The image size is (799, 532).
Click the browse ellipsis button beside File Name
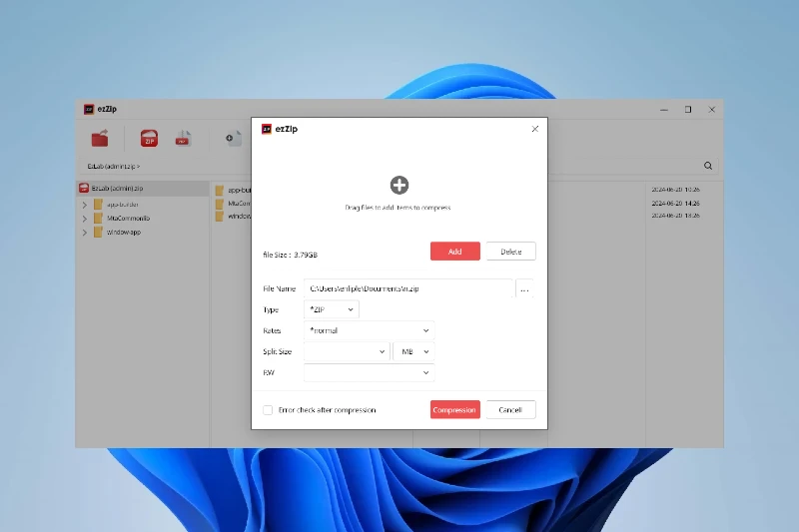[x=525, y=288]
